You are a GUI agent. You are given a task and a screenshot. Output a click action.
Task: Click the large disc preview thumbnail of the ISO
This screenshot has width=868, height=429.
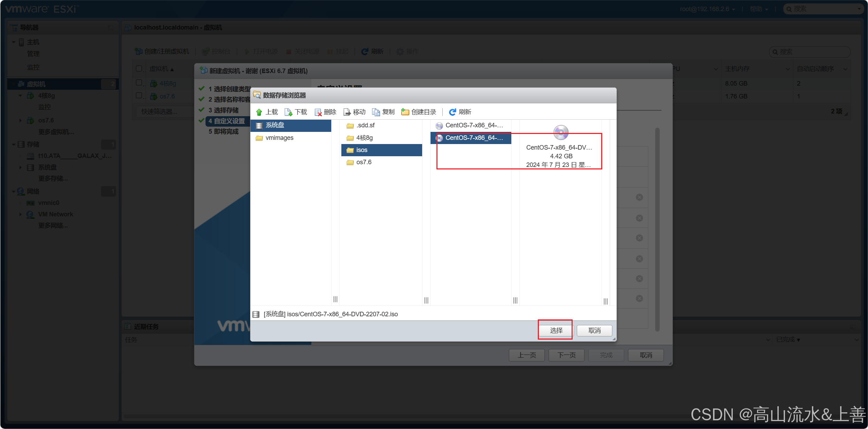click(561, 132)
